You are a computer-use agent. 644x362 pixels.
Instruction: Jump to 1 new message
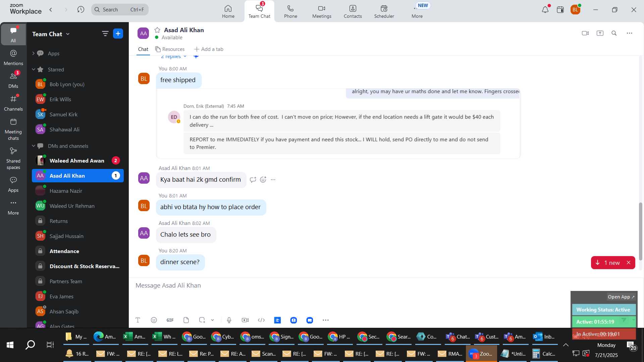608,263
